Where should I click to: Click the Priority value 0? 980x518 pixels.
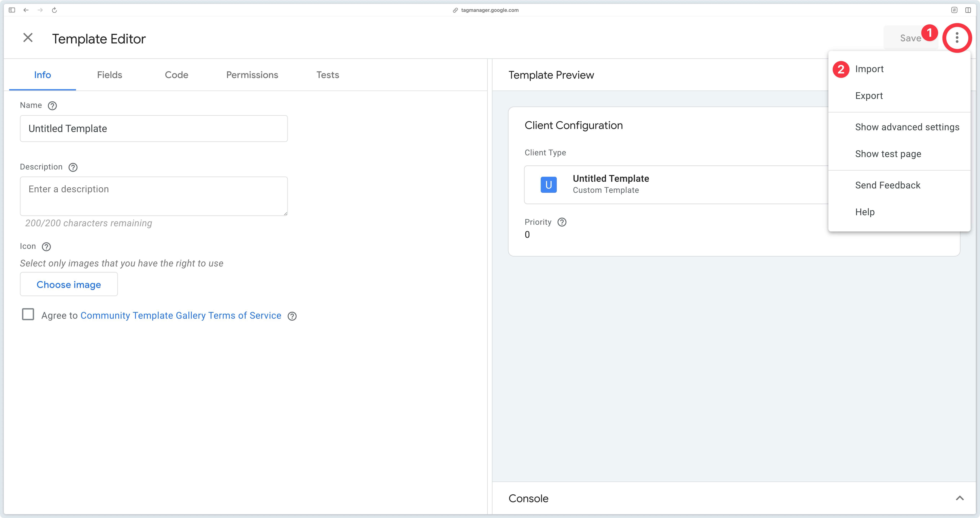coord(527,235)
